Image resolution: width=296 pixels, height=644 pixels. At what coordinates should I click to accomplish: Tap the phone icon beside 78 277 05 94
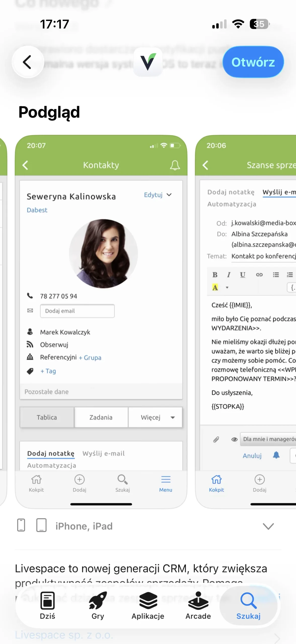click(30, 296)
